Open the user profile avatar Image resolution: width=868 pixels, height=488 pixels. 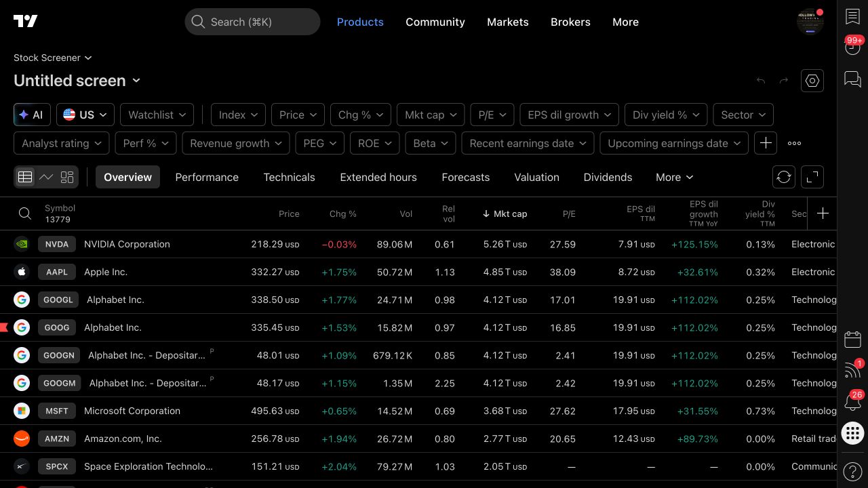[810, 22]
